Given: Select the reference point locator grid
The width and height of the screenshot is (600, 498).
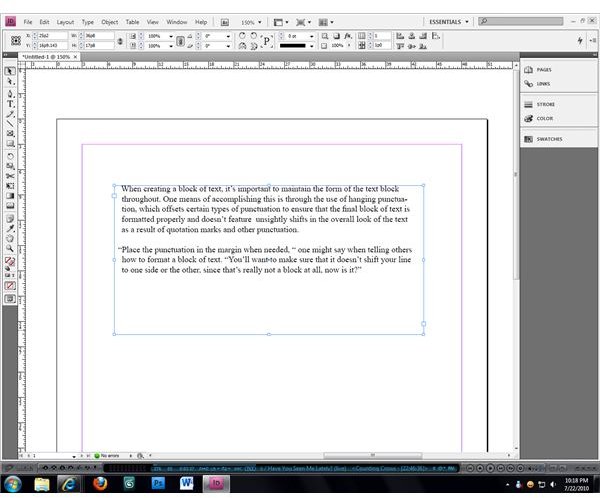Looking at the screenshot, I should (16, 40).
